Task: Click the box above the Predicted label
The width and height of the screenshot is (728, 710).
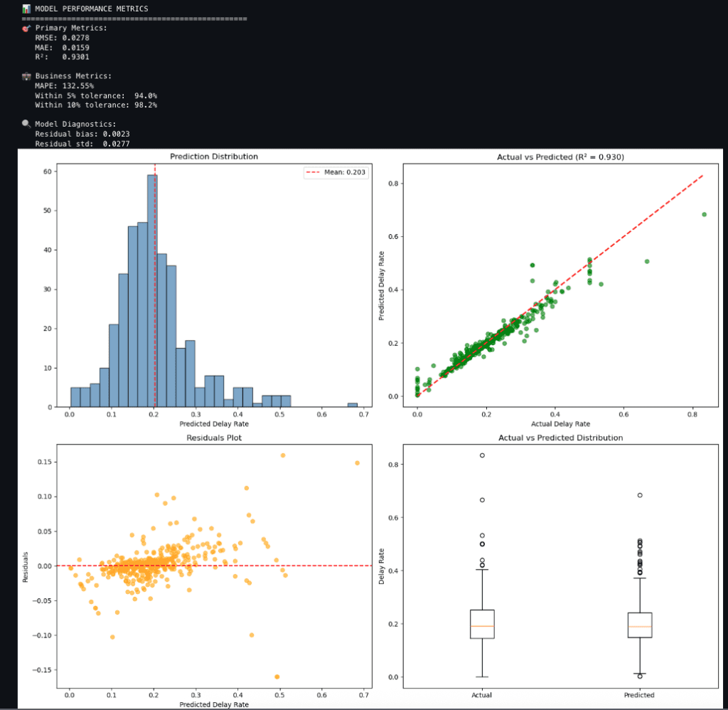Action: click(x=640, y=625)
